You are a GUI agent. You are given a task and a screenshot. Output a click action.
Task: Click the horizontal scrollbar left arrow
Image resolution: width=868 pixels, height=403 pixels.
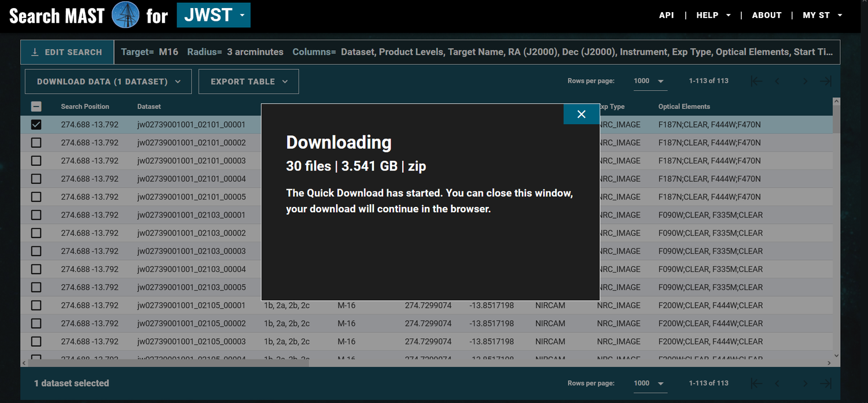point(24,363)
